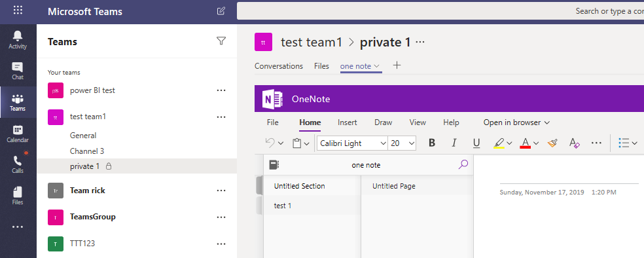Switch to the Conversations tab

279,66
